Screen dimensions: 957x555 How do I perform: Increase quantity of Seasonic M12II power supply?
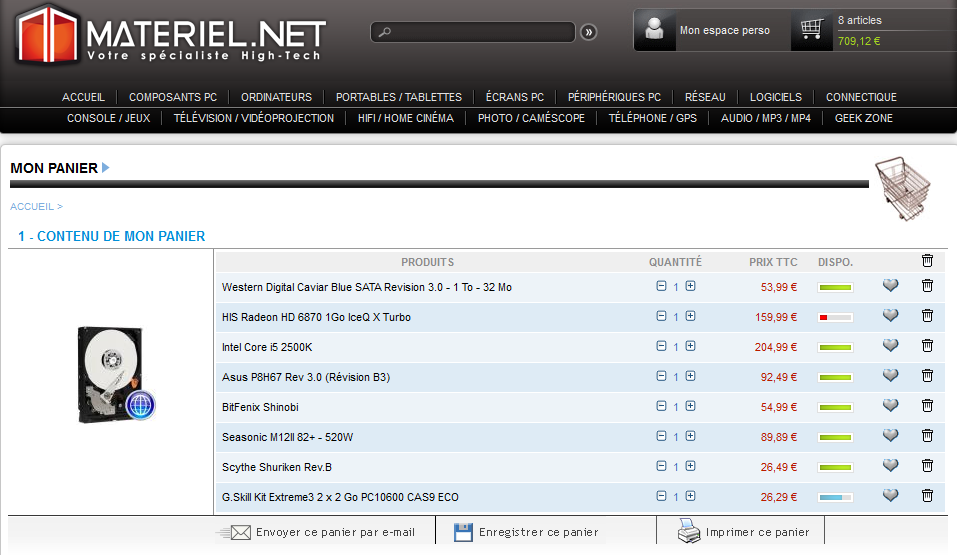[x=690, y=436]
